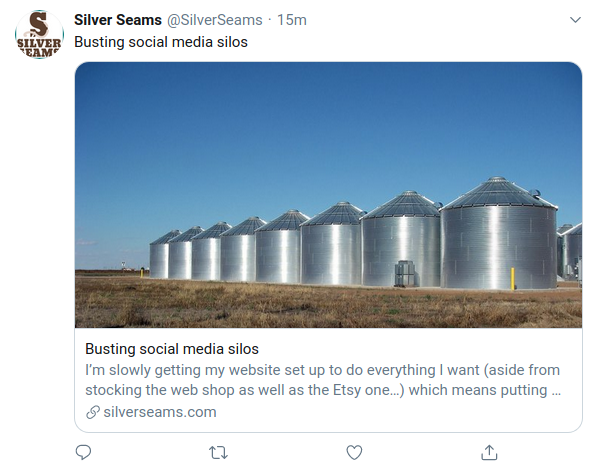
Task: Click the dry grass field in photo
Action: (328, 307)
